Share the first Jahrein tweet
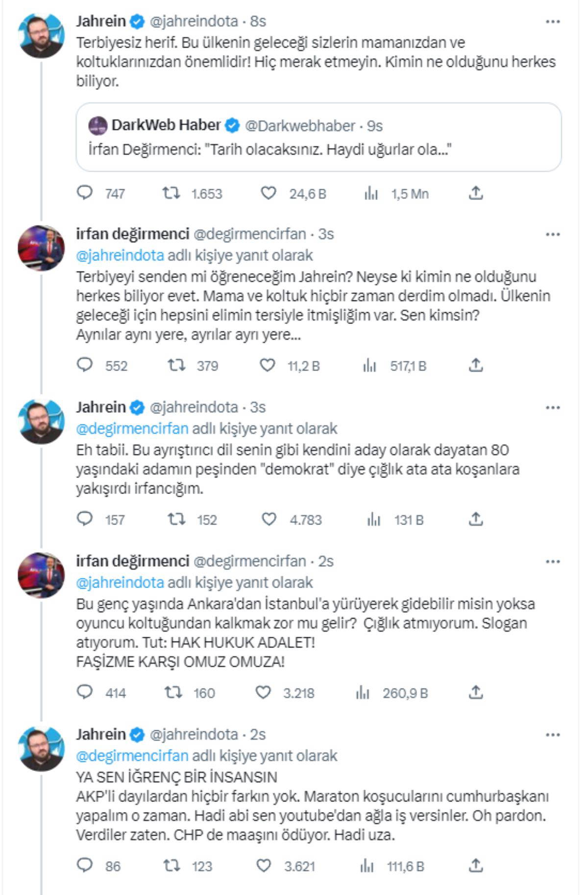Image resolution: width=588 pixels, height=895 pixels. tap(476, 193)
